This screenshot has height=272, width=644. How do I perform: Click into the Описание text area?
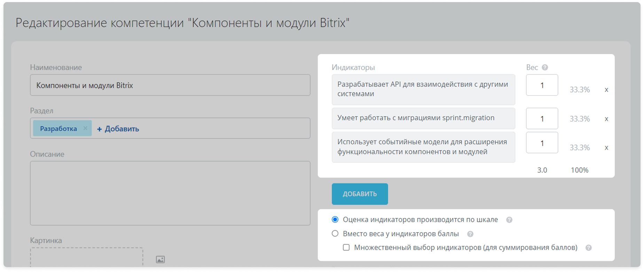click(x=170, y=193)
